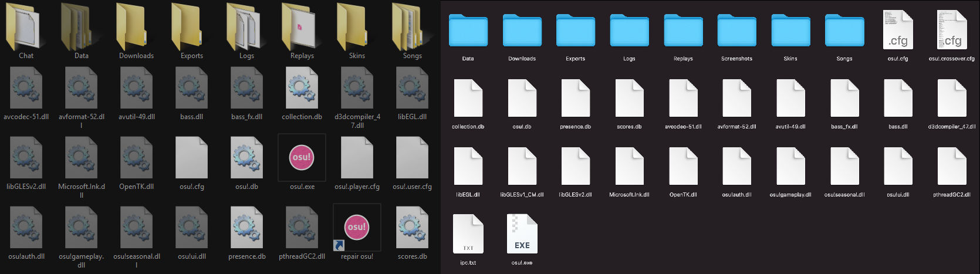Select scores.db gear icon in Windows view
Screen dimensions: 980x274
tap(413, 228)
